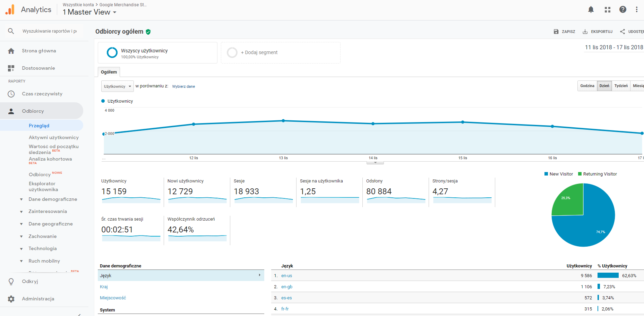Viewport: 644px width, 316px height.
Task: Expand the Dane demograficzne sidebar section
Action: click(53, 199)
